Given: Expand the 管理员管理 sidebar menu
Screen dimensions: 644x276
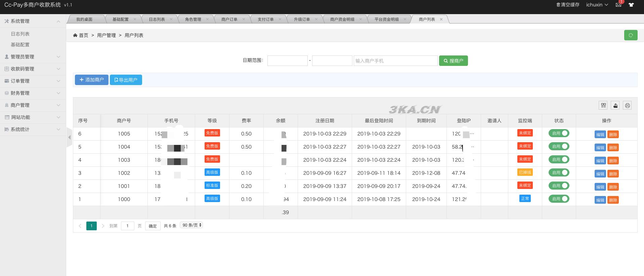Looking at the screenshot, I should (33, 57).
